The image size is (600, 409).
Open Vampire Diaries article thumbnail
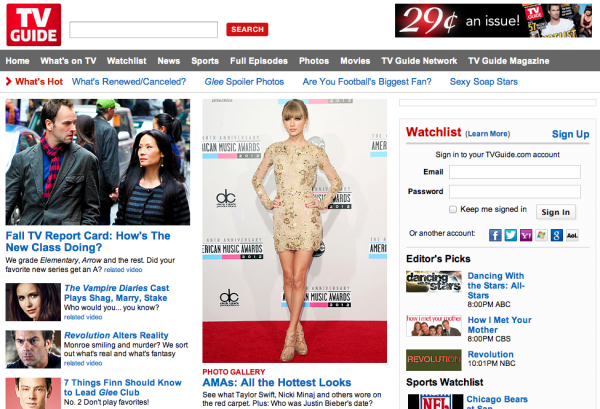tap(33, 302)
